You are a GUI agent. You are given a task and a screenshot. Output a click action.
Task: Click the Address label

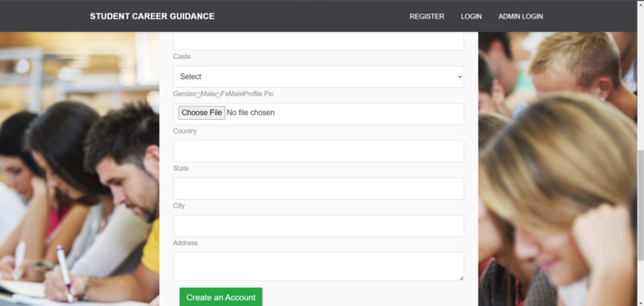click(x=185, y=243)
